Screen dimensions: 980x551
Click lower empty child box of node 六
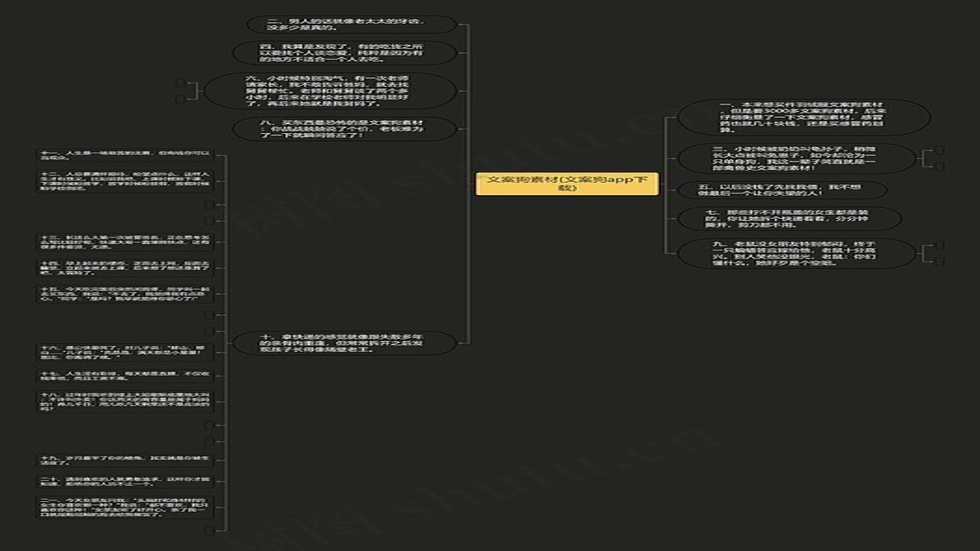click(180, 99)
